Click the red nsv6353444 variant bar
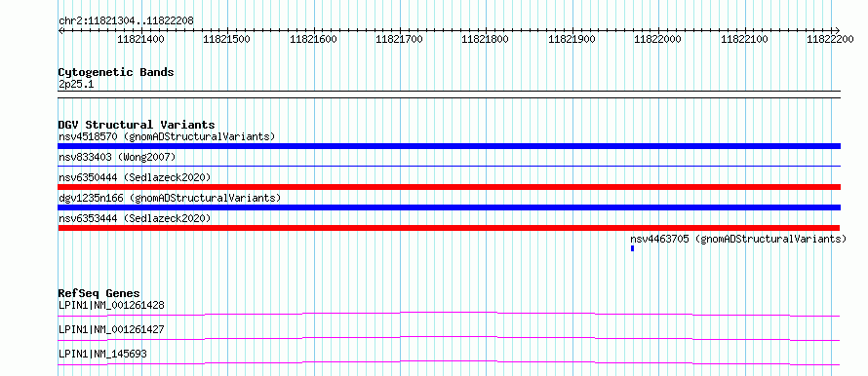Screen dimensions: 868x376 point(449,228)
